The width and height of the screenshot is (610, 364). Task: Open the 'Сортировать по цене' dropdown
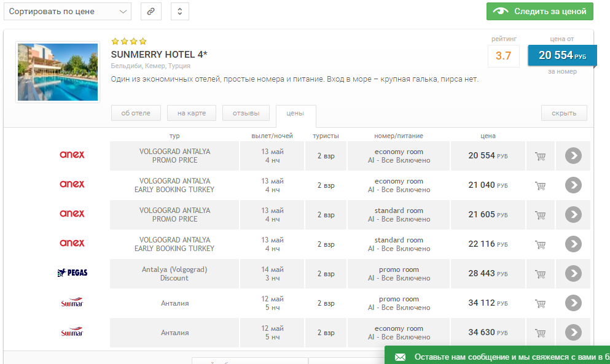(69, 12)
